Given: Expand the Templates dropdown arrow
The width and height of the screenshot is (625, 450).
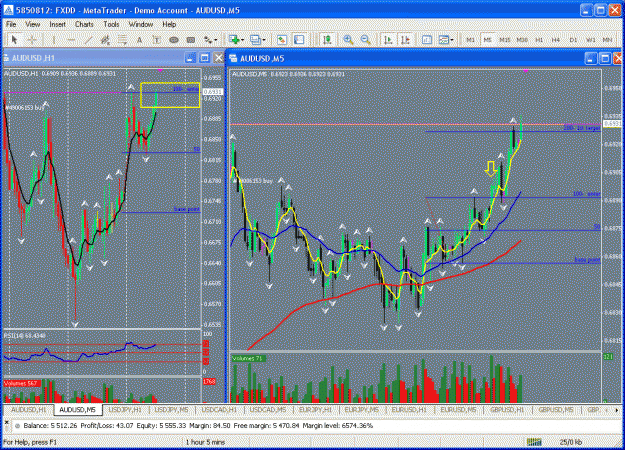Looking at the screenshot, I should point(452,40).
